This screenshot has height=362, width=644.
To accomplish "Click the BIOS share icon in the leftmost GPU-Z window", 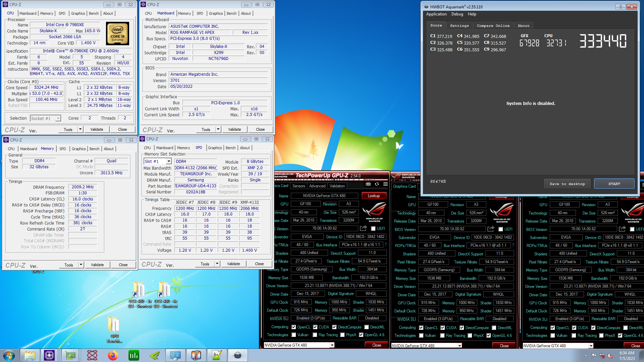I will click(x=363, y=228).
